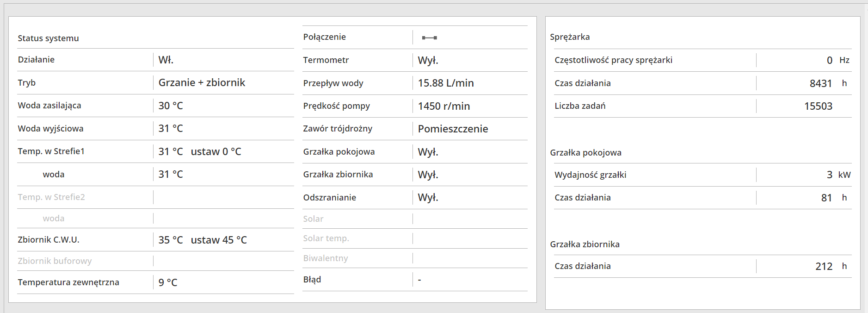
Task: Select the 15503 task count value
Action: [x=818, y=106]
